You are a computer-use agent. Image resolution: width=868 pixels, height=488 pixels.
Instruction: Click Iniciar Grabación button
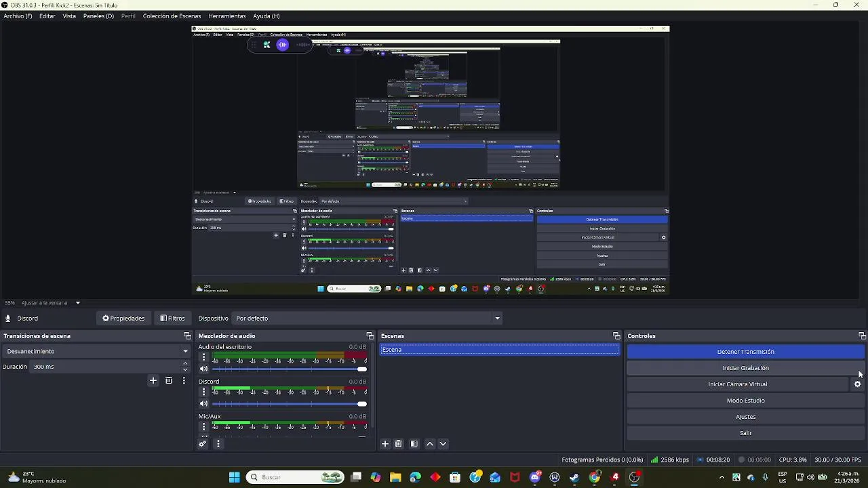point(745,368)
